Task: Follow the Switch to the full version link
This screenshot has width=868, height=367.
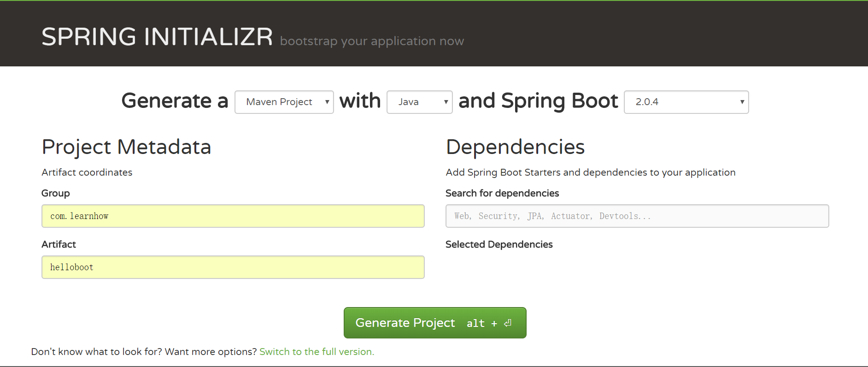Action: tap(317, 352)
